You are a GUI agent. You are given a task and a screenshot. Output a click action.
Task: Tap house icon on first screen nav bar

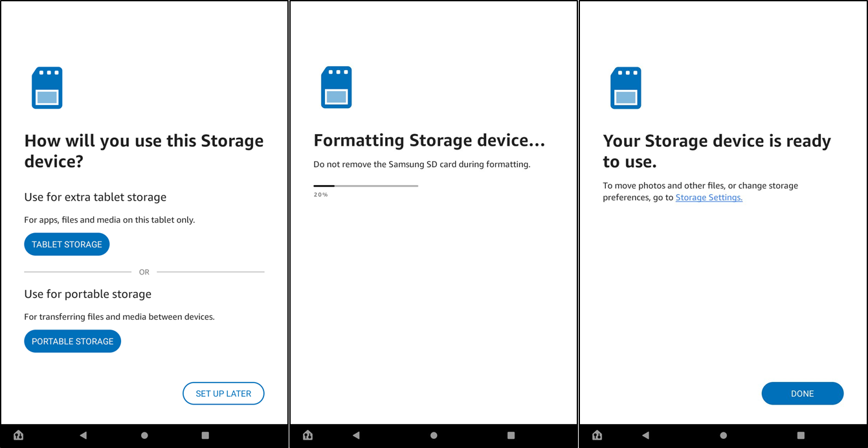click(19, 435)
